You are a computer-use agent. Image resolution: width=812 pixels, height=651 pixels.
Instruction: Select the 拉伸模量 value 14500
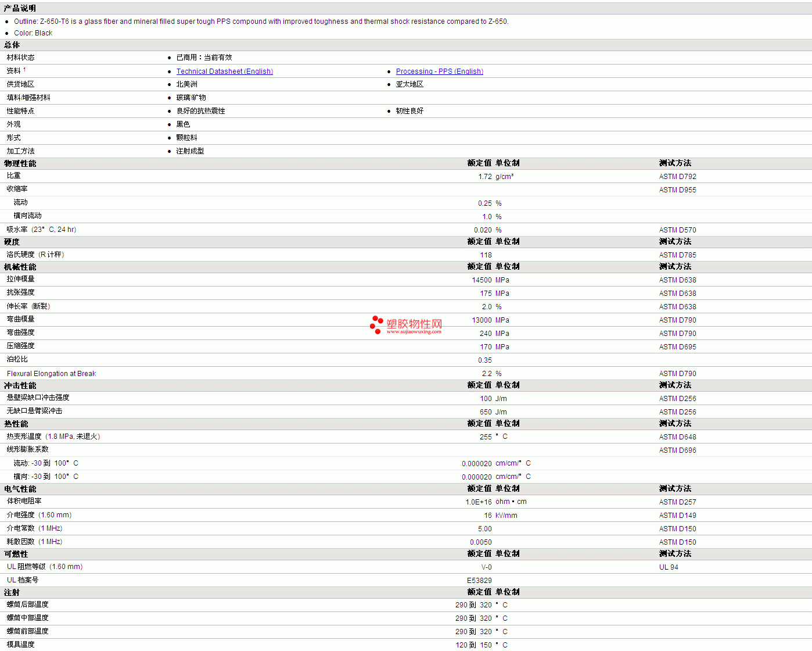482,280
